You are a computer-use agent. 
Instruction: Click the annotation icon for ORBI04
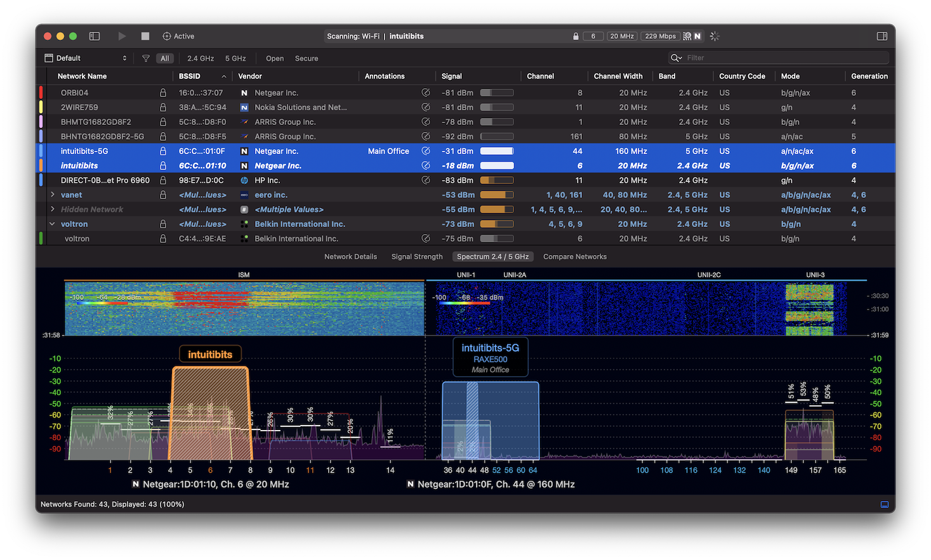(426, 93)
